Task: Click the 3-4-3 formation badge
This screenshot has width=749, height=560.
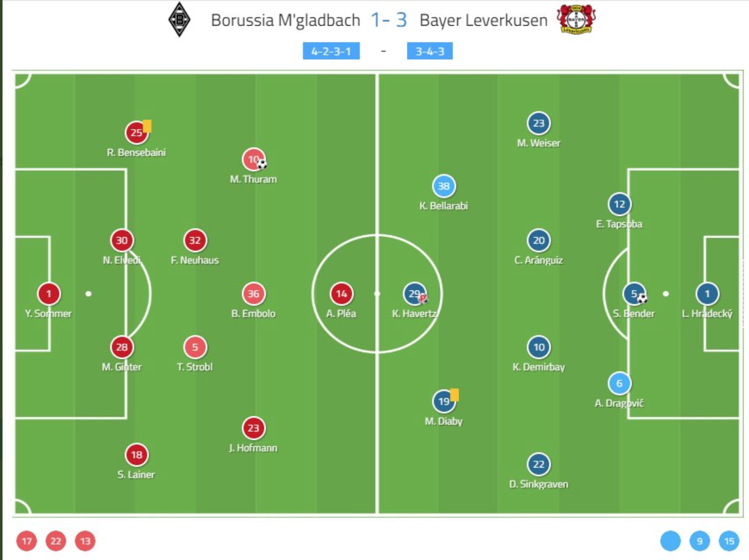Action: (x=430, y=51)
